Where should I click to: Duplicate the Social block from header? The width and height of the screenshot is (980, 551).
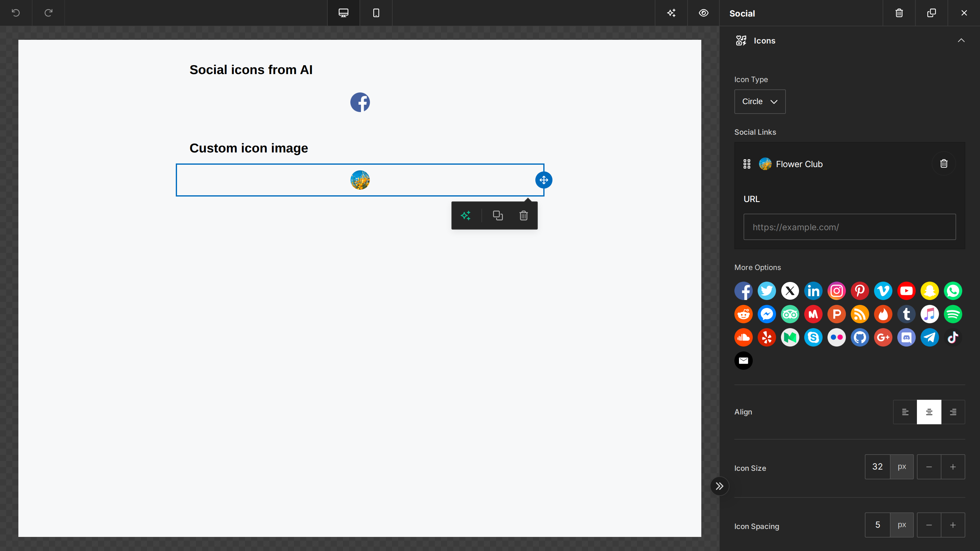[x=931, y=13]
